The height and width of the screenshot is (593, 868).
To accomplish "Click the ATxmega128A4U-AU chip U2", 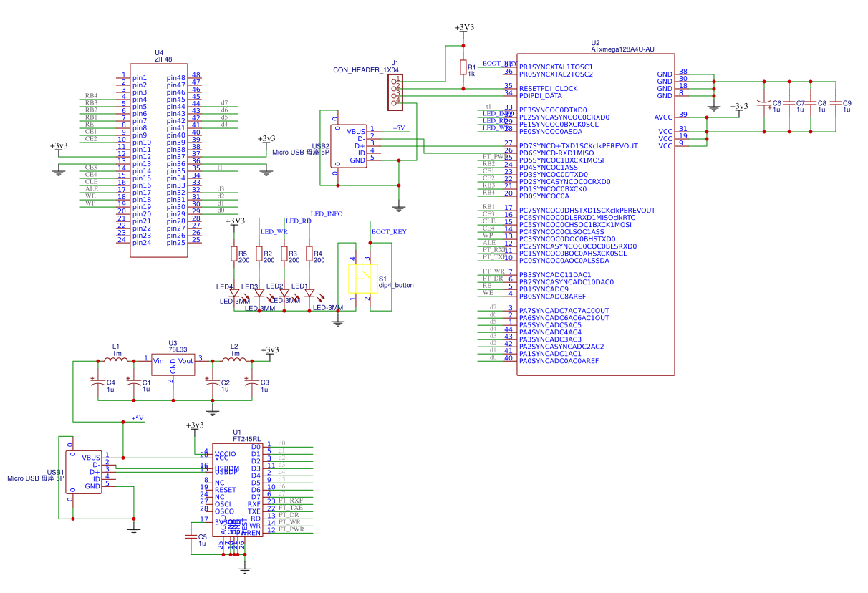I will [594, 215].
